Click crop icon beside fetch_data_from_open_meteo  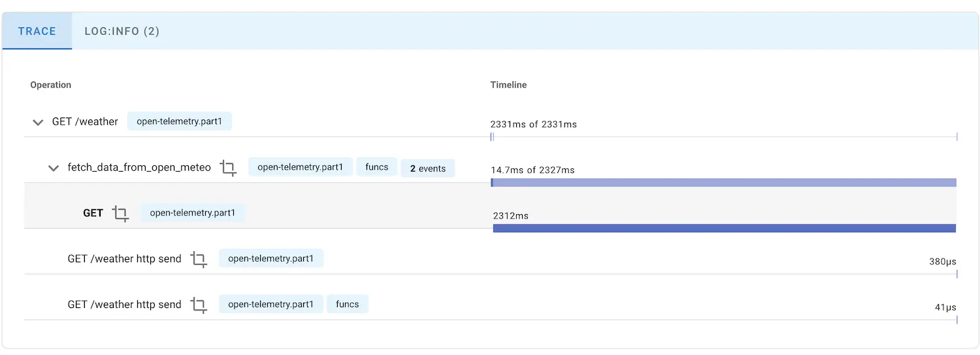(228, 168)
